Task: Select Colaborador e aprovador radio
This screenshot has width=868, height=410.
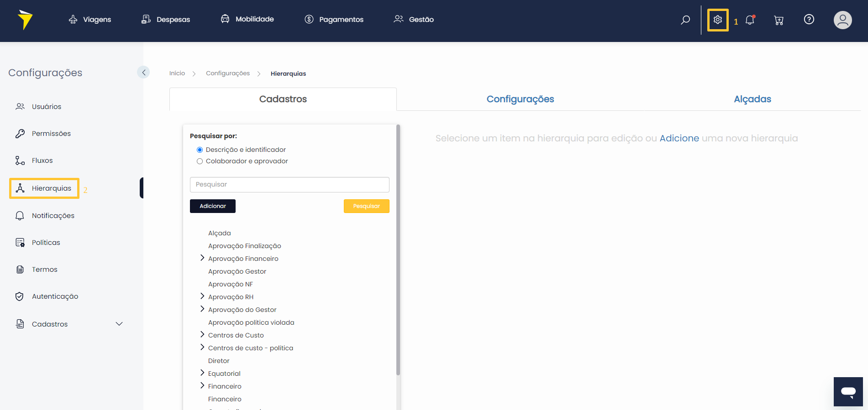Action: (200, 161)
